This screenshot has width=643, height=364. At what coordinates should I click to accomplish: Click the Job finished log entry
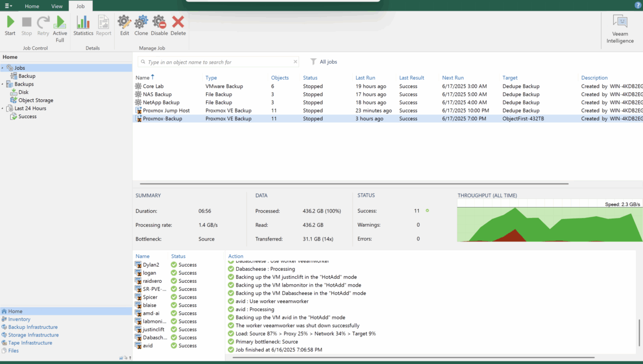(275, 350)
